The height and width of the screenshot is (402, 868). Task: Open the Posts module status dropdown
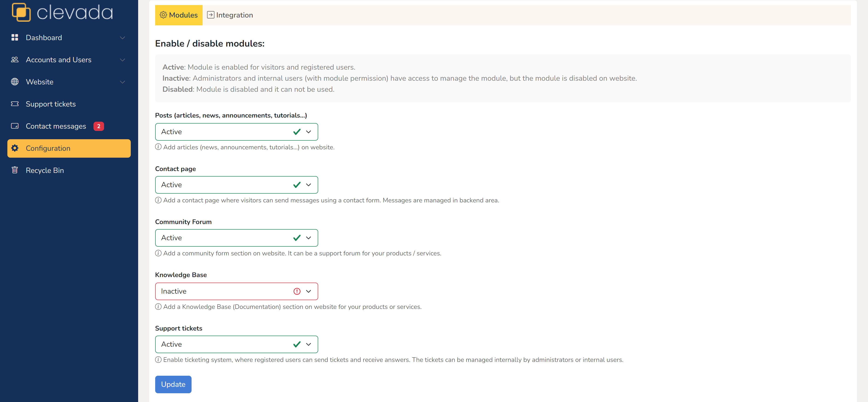click(x=236, y=132)
